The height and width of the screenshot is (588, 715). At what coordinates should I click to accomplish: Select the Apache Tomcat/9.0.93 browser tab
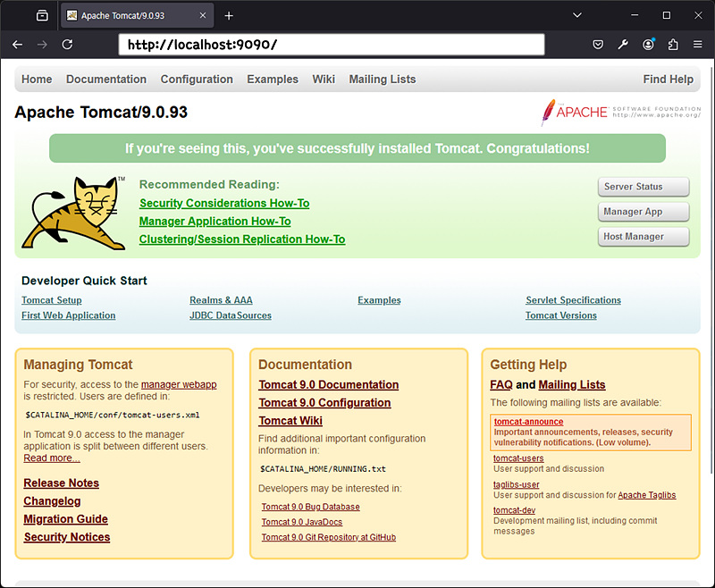pos(138,15)
